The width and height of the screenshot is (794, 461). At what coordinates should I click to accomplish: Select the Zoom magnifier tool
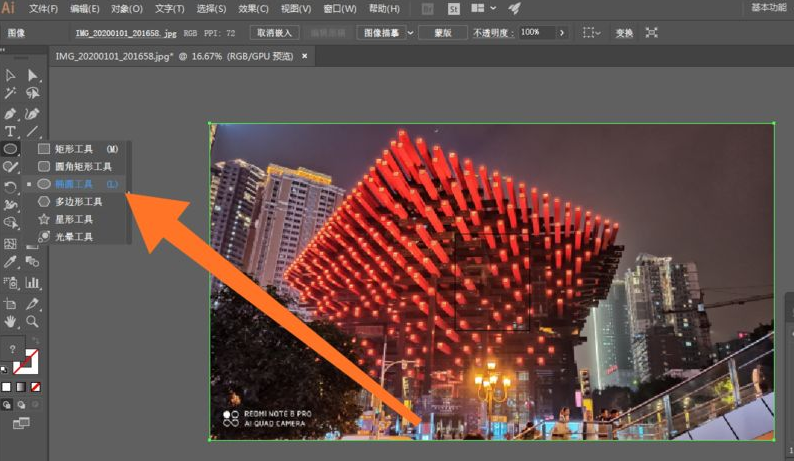(32, 322)
